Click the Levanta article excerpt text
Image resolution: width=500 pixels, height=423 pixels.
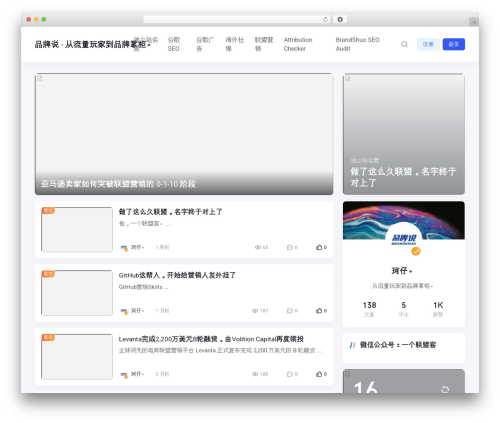coord(220,350)
